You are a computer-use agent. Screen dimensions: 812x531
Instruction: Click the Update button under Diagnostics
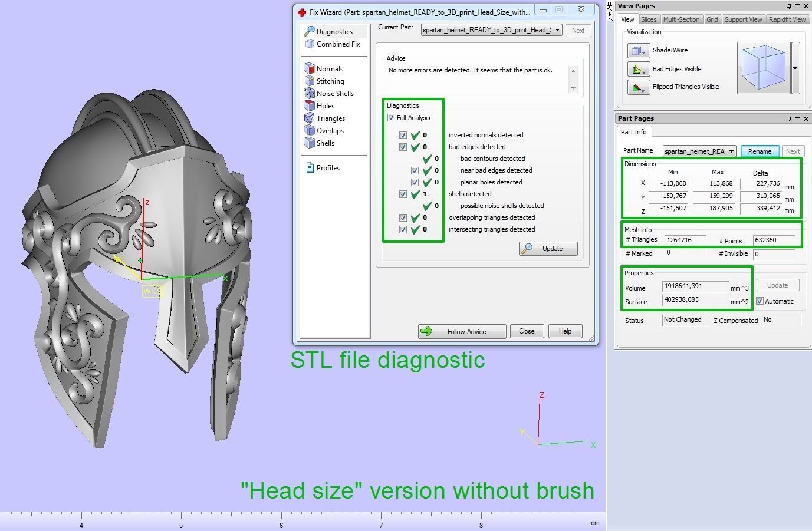[x=548, y=249]
